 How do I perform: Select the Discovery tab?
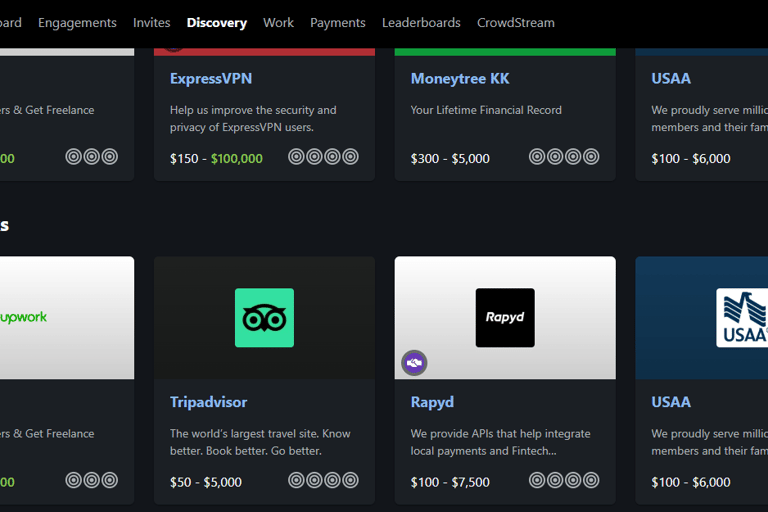216,23
